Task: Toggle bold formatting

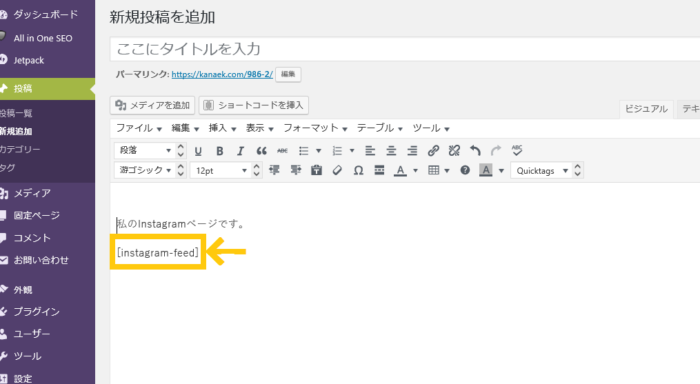Action: coord(219,151)
